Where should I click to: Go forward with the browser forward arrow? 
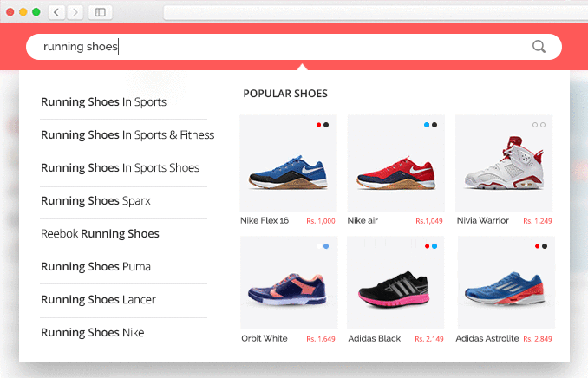pyautogui.click(x=75, y=12)
